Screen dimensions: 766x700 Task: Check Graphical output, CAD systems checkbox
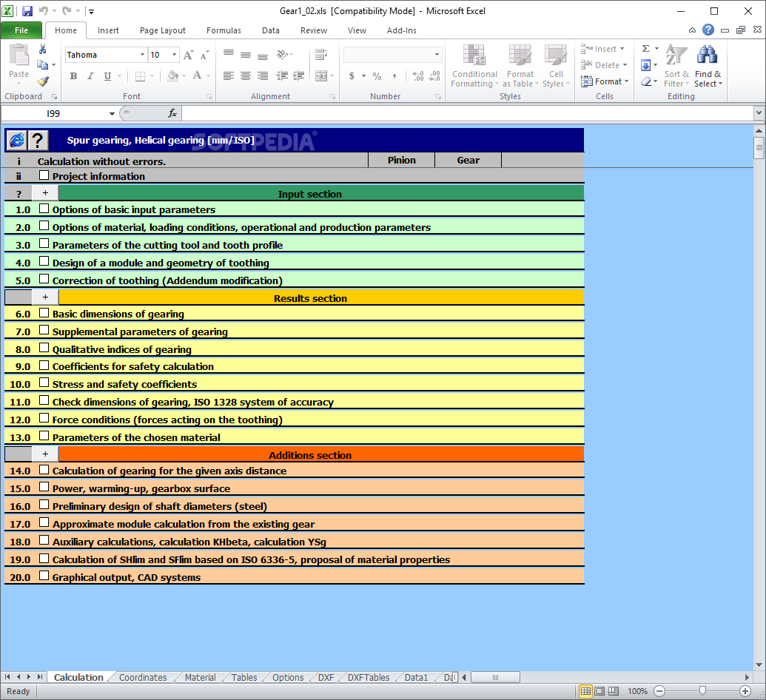click(x=44, y=576)
